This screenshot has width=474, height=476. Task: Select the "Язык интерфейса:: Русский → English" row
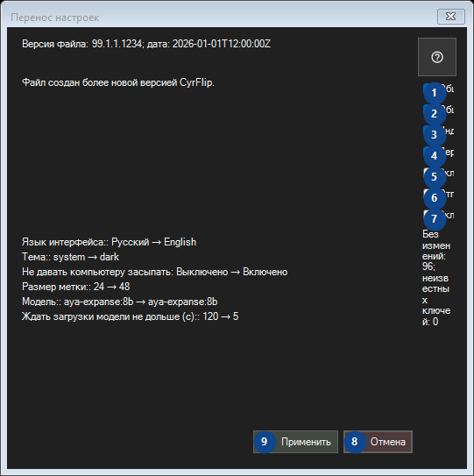110,242
